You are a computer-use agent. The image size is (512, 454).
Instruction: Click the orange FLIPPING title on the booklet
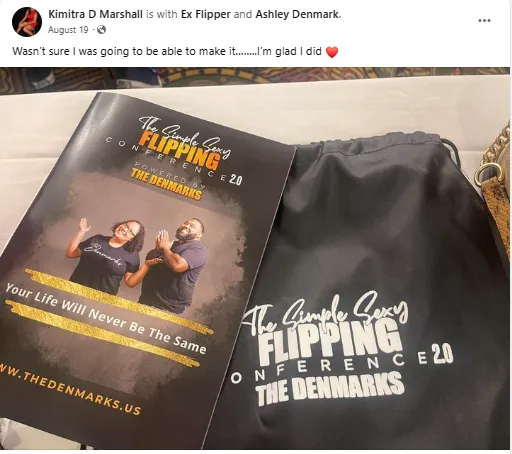tap(180, 150)
